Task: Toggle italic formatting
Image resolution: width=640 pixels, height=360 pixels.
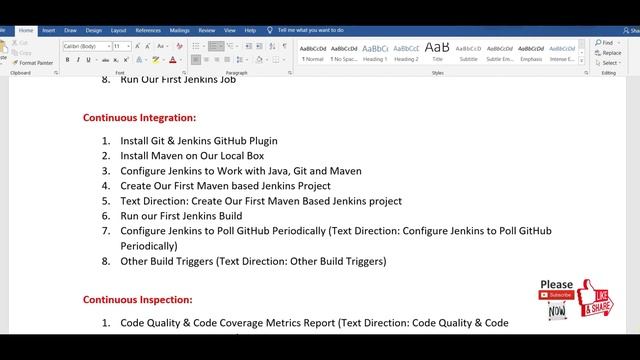Action: point(78,60)
